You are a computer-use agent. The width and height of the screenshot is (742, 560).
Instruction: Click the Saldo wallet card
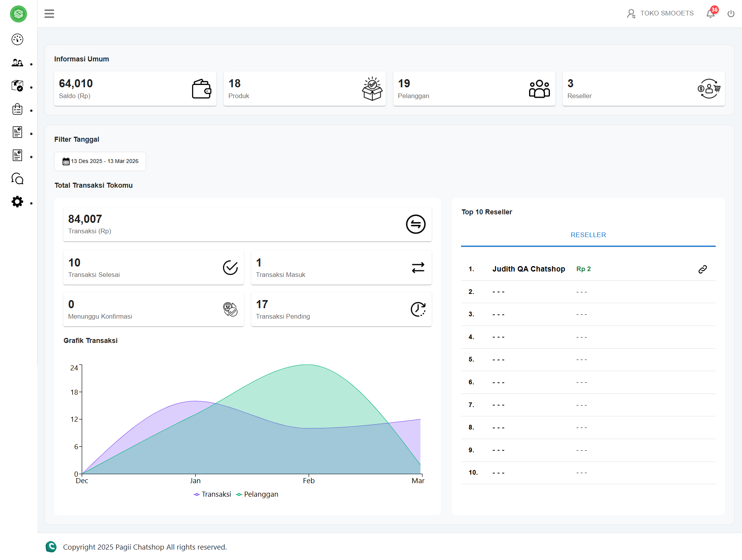click(135, 88)
